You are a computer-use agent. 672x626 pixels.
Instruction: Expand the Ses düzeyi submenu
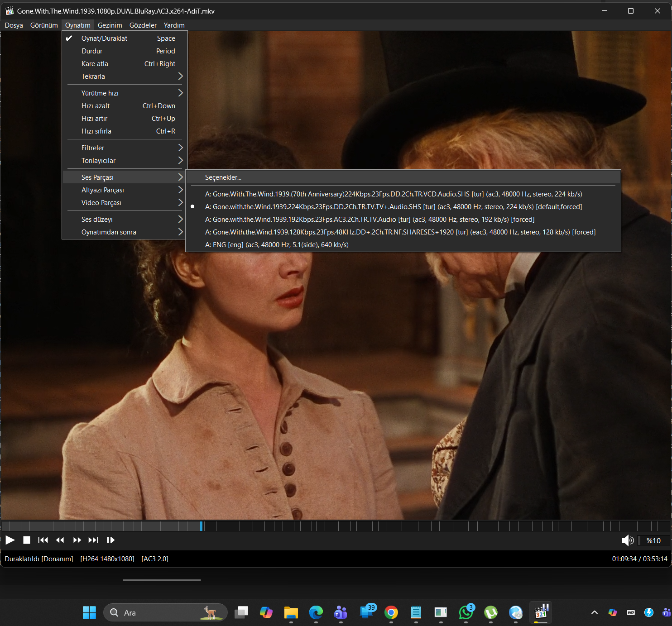tap(125, 220)
